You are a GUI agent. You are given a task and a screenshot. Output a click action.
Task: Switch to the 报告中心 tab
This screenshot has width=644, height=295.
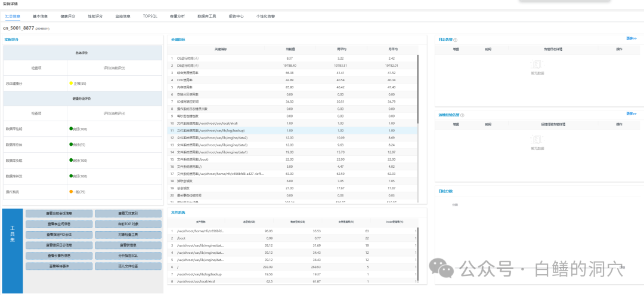click(237, 17)
